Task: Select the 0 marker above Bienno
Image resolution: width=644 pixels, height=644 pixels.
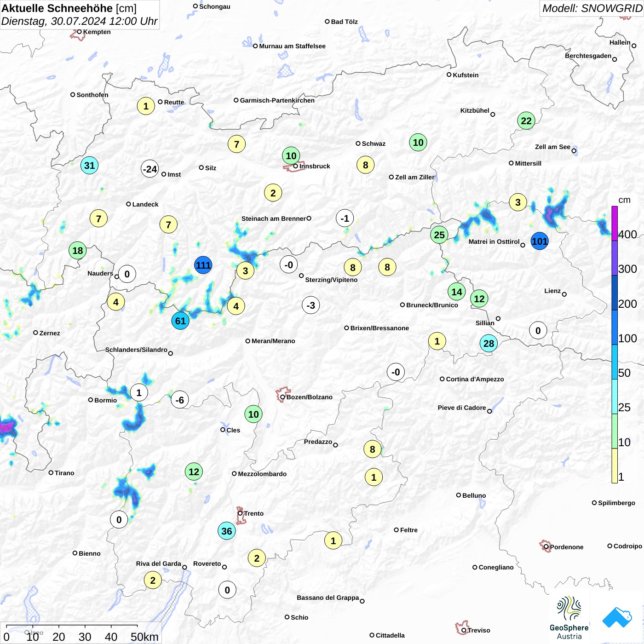Action: [x=119, y=520]
